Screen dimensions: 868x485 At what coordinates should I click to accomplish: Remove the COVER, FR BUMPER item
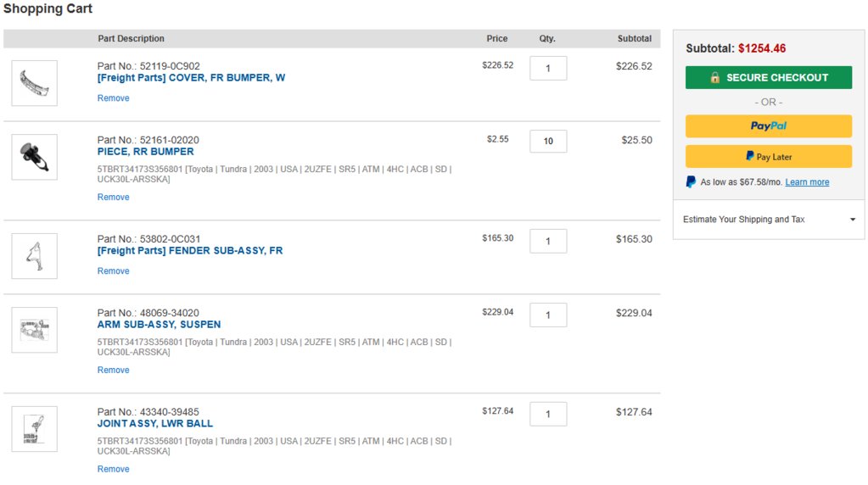coord(113,98)
